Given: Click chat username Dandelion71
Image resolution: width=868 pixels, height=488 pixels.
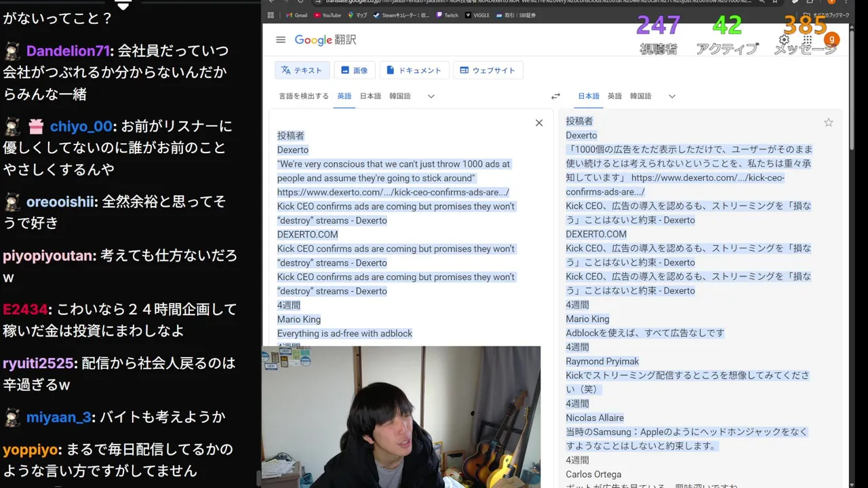Looking at the screenshot, I should [68, 51].
